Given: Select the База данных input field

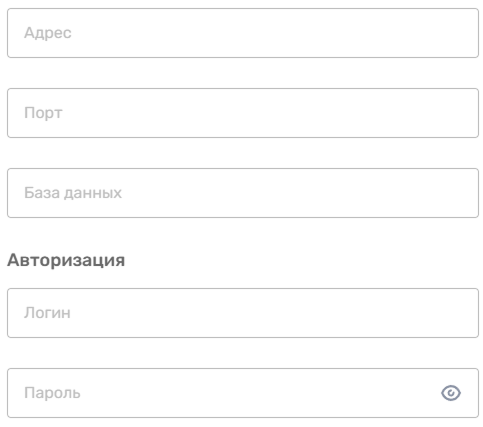Looking at the screenshot, I should pyautogui.click(x=243, y=193).
